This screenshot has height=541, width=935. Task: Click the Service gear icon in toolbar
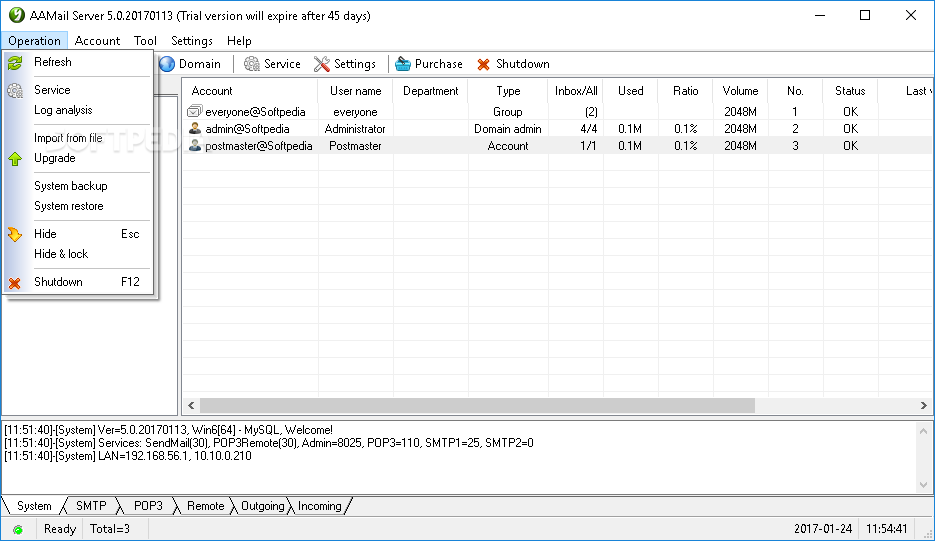(252, 64)
